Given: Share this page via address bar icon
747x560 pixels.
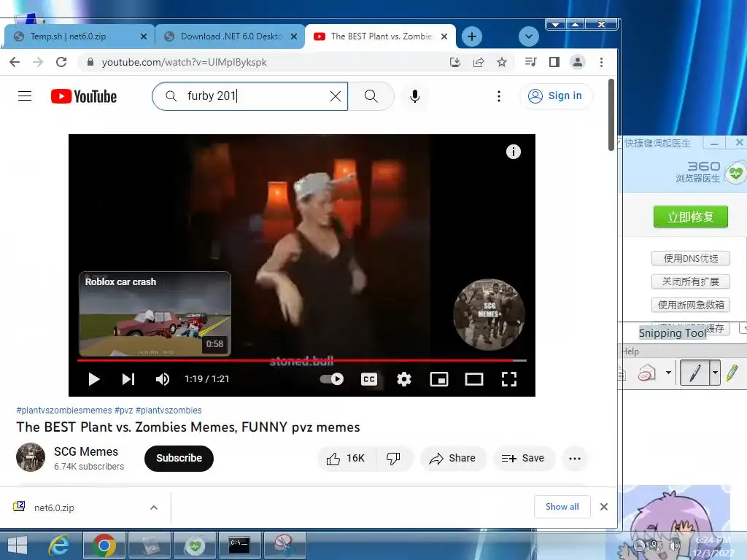Looking at the screenshot, I should point(479,62).
